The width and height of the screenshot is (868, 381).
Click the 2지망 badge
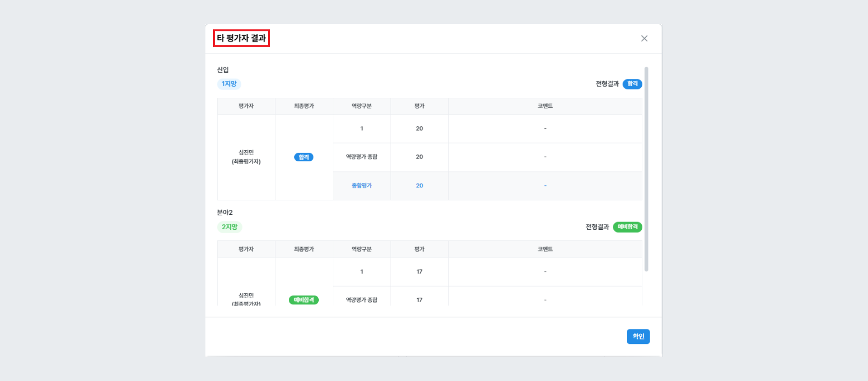click(230, 227)
